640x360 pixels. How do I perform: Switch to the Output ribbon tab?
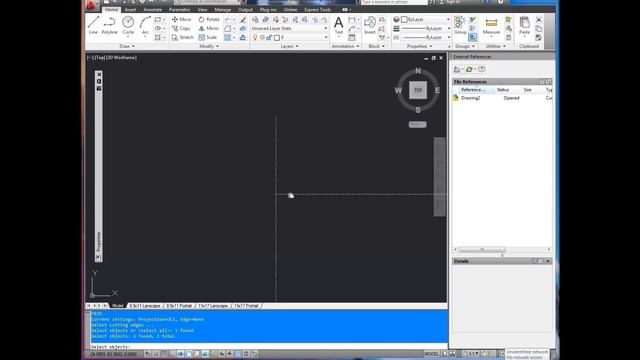[245, 9]
